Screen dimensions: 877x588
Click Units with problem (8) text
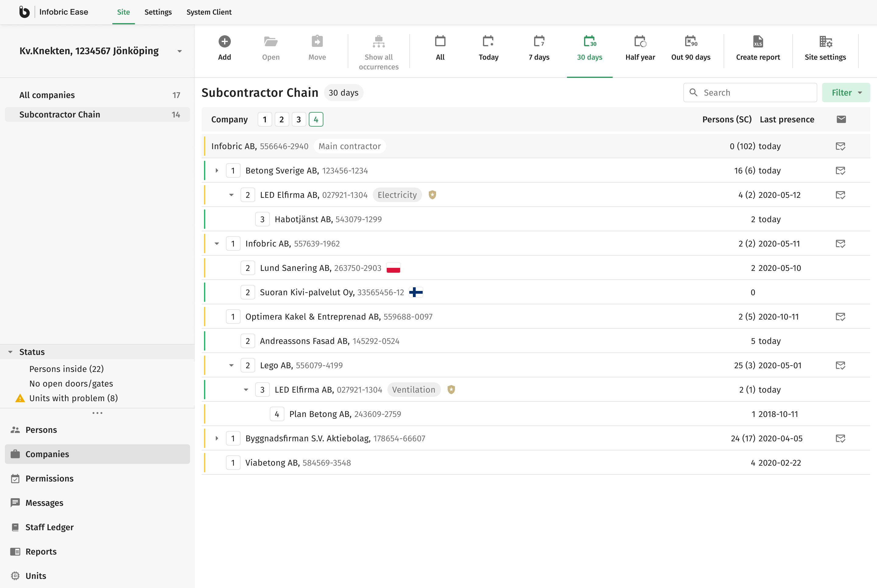(x=73, y=398)
